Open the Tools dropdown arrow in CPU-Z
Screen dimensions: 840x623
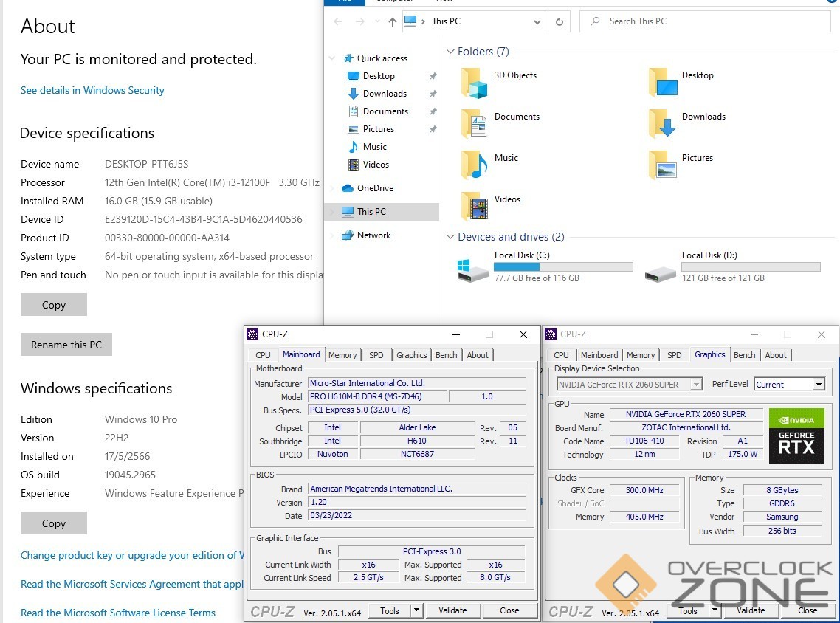(x=416, y=610)
